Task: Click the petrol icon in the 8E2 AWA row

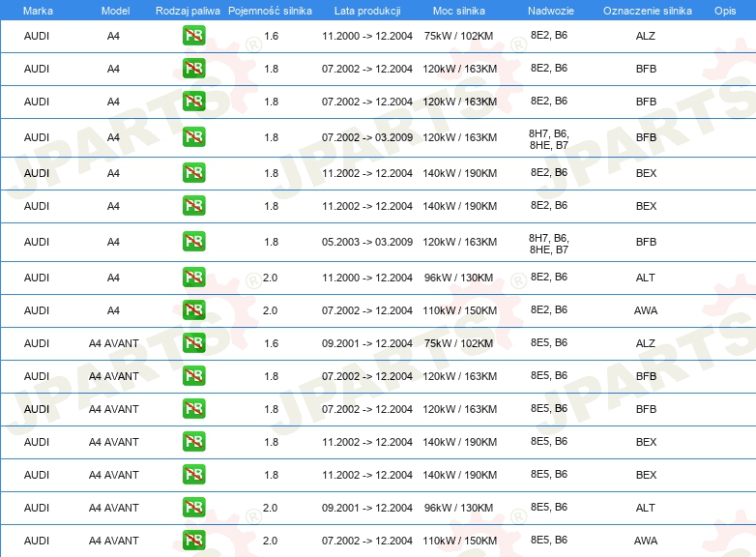Action: click(193, 309)
